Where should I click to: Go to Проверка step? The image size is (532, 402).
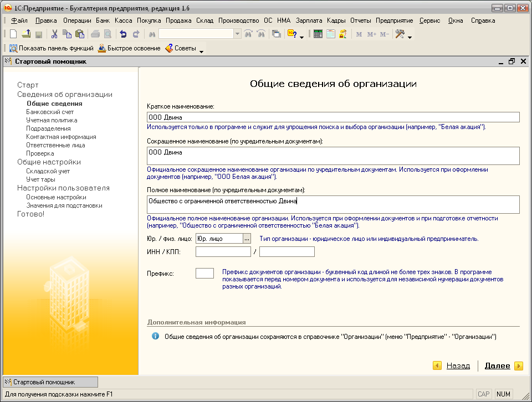click(x=40, y=153)
